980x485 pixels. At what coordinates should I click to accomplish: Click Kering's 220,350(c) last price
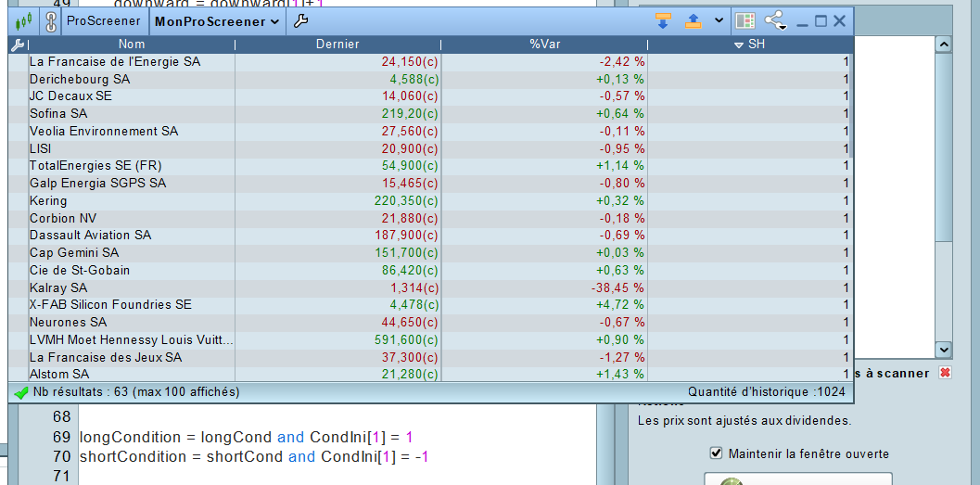405,200
